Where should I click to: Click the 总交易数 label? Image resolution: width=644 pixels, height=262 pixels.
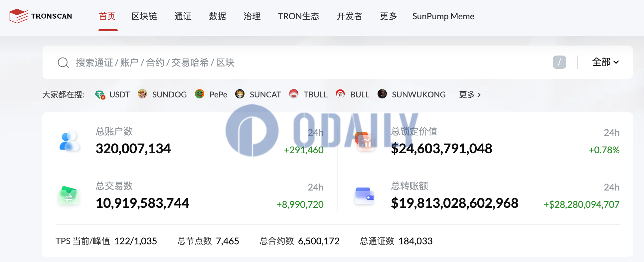point(114,186)
